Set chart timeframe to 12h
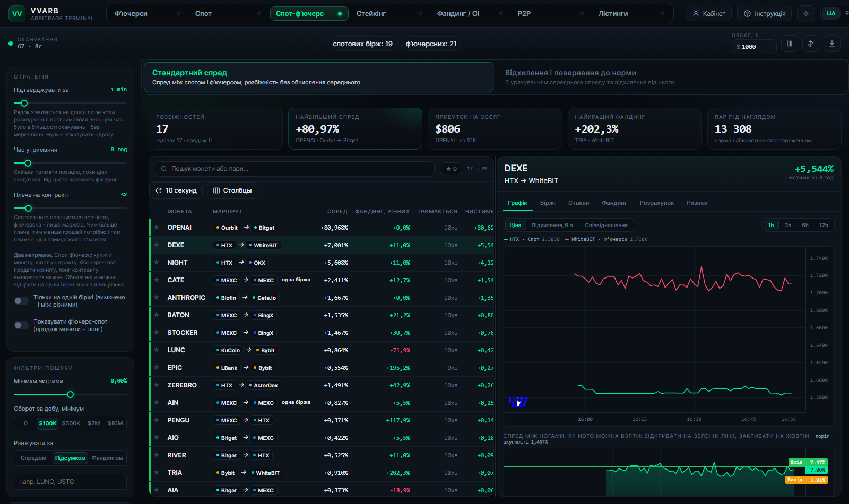The width and height of the screenshot is (849, 504). pos(824,225)
